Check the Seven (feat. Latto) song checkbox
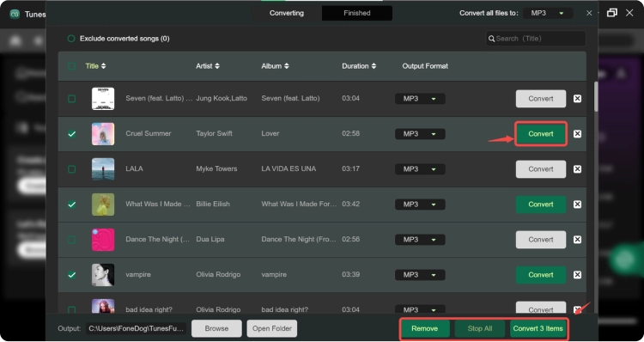Screen dimensions: 644x342 click(x=72, y=99)
